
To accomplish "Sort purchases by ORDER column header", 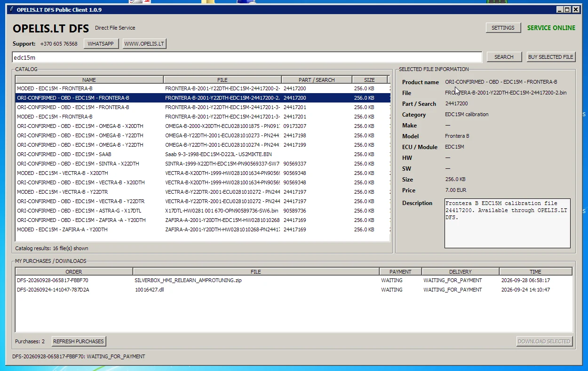I will point(74,272).
